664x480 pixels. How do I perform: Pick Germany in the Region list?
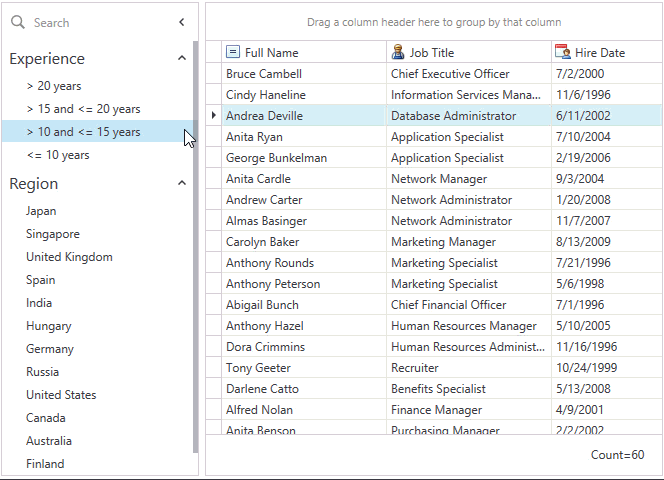tap(50, 349)
